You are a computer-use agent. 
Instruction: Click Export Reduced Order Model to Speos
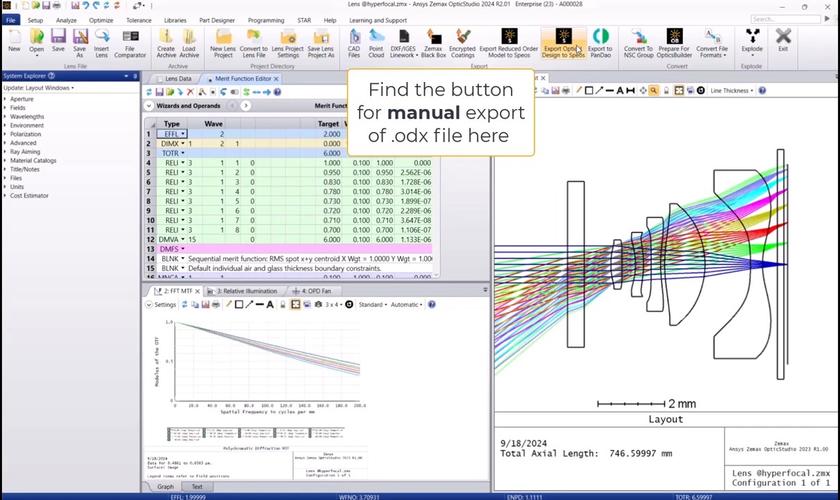pos(508,43)
